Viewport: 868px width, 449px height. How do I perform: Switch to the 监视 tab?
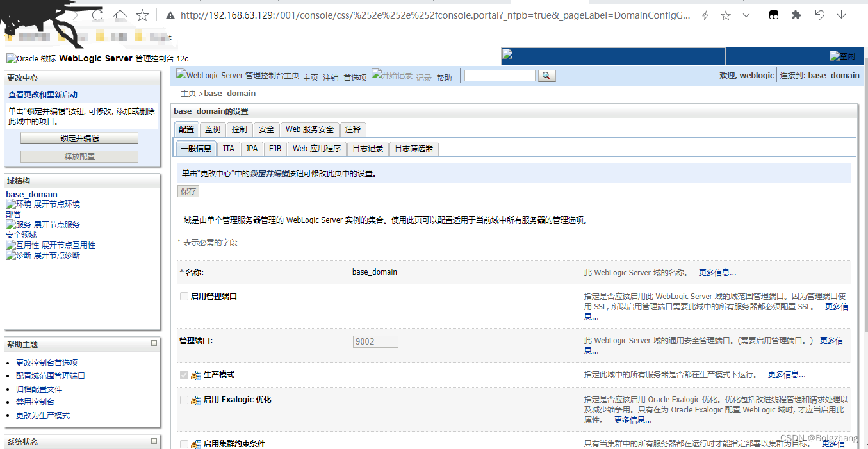[213, 129]
